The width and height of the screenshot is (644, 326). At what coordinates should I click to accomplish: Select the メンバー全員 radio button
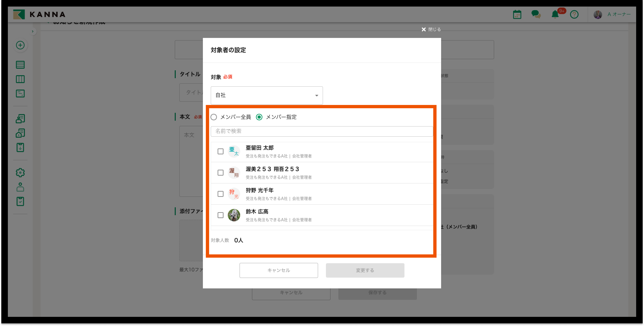tap(214, 117)
